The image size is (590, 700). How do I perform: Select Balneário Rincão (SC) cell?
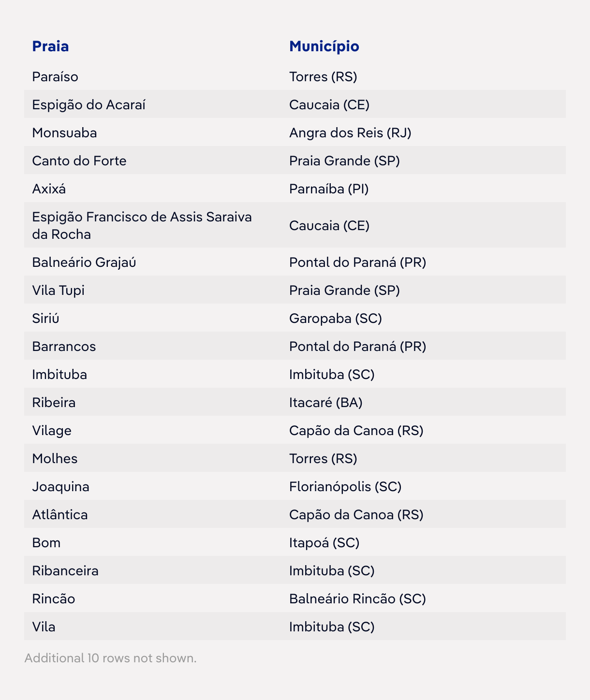point(357,599)
